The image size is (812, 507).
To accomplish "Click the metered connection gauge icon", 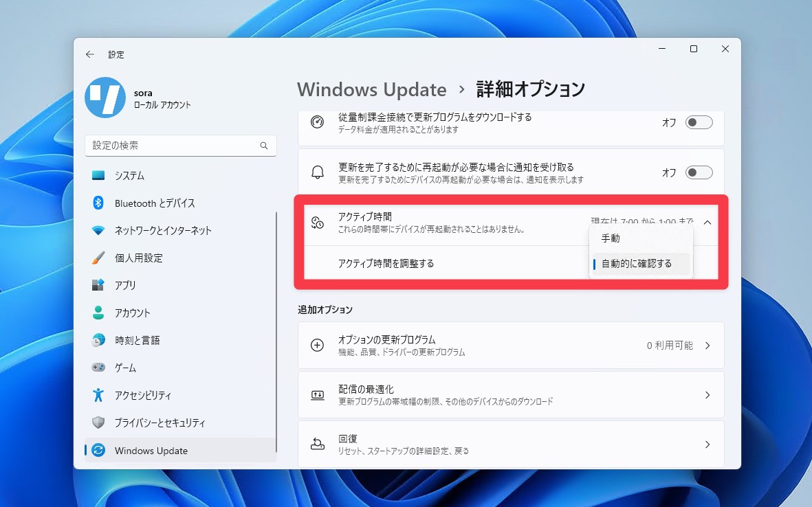I will pos(317,122).
